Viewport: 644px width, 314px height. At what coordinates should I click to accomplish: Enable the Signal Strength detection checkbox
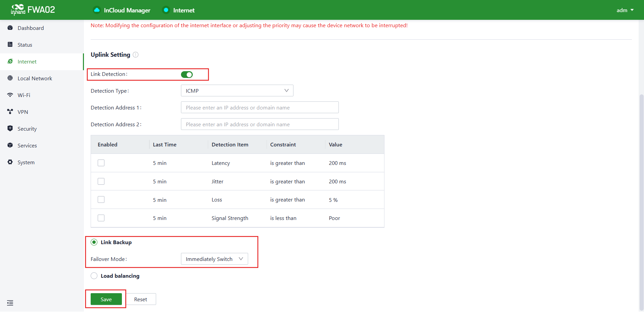click(x=101, y=218)
